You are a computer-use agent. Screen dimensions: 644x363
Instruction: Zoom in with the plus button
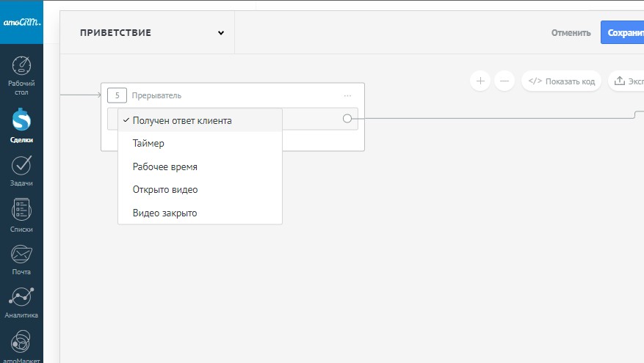[480, 81]
